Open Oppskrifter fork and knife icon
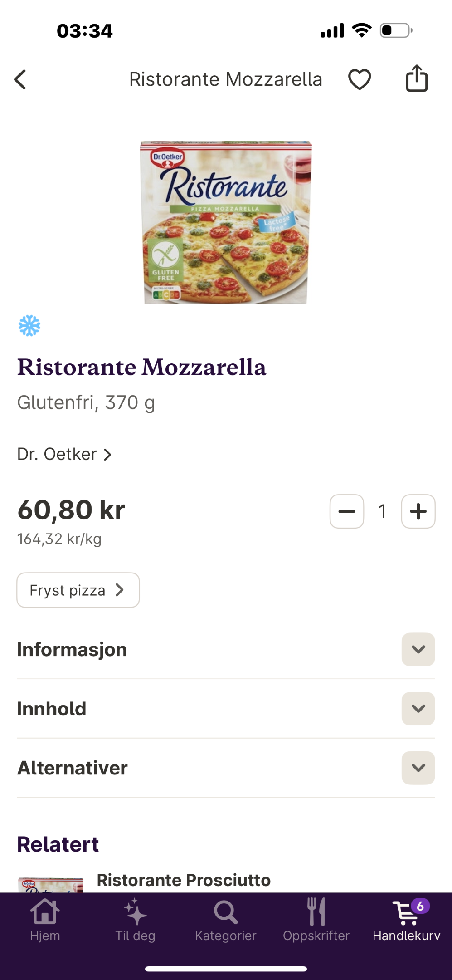 (x=316, y=911)
